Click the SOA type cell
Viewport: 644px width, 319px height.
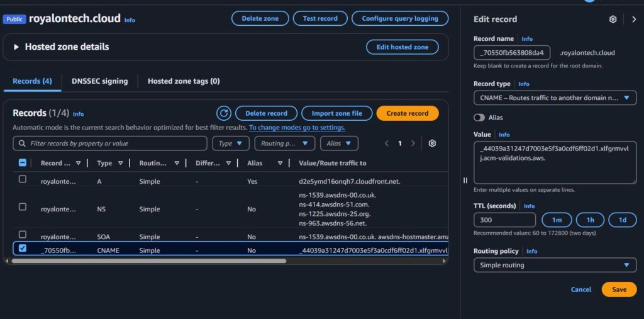(103, 237)
